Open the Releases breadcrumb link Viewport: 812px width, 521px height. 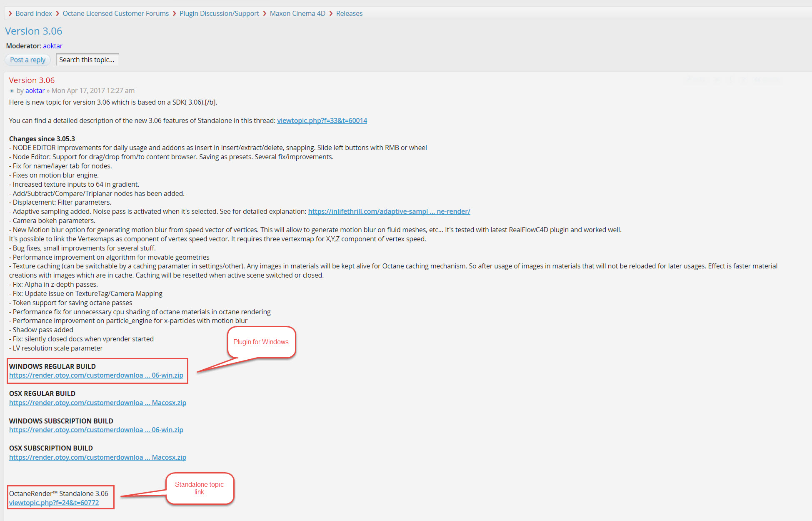click(x=349, y=13)
